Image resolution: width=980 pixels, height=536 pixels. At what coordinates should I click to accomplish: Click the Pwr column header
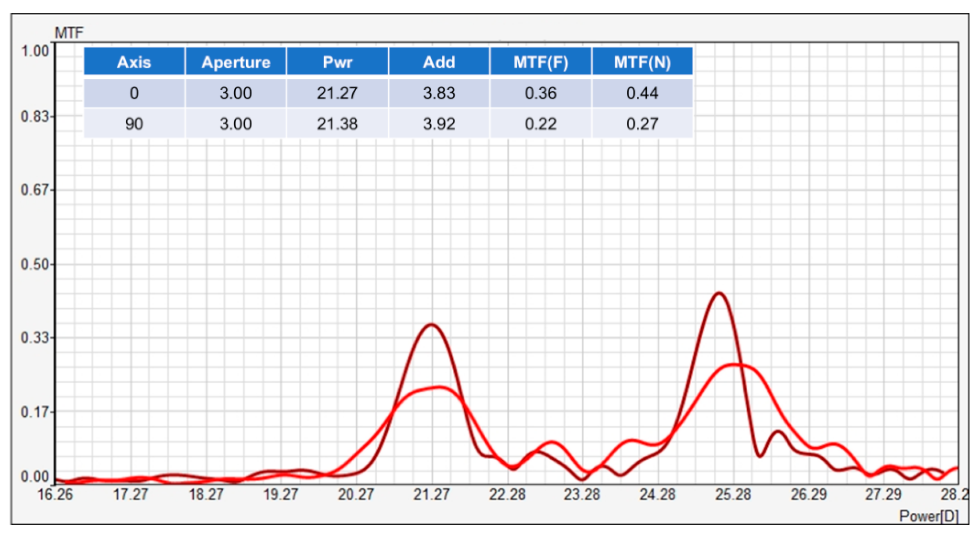click(x=338, y=62)
